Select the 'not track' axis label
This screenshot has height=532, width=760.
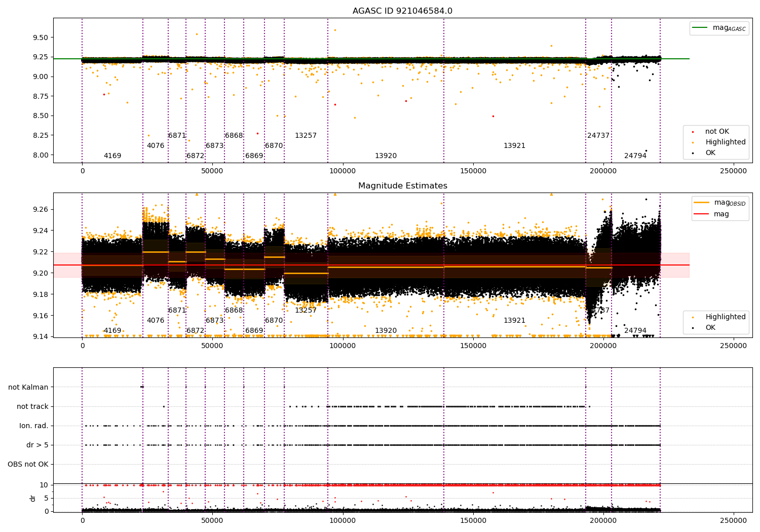32,406
